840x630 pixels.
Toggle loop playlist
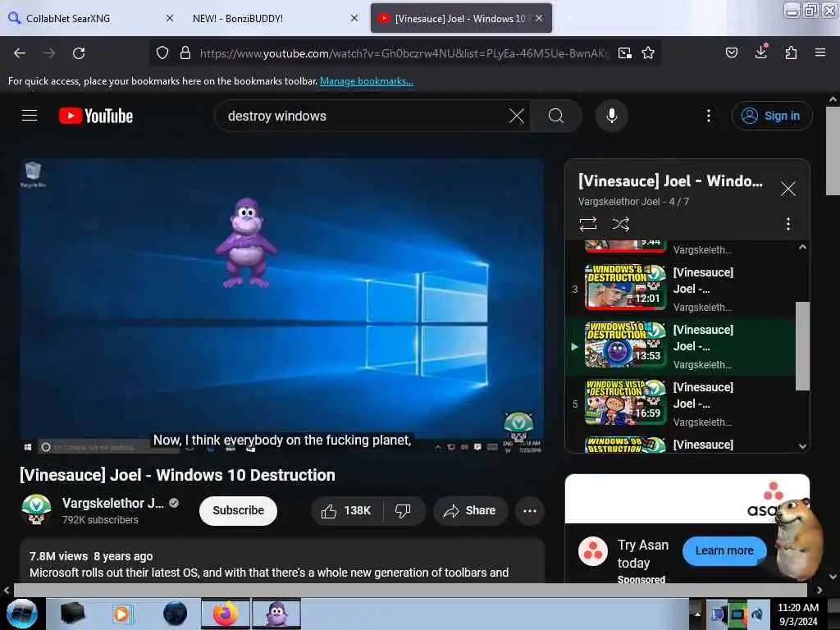point(587,223)
